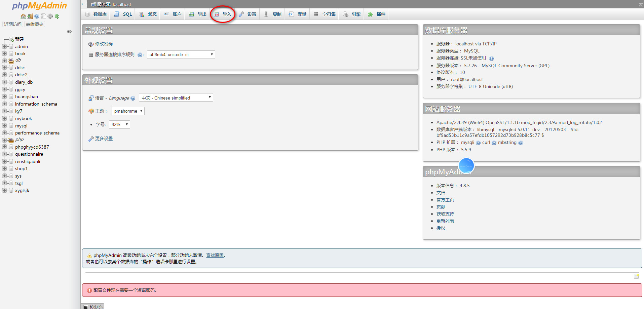The image size is (644, 309).
Task: Click the php group icon in the tree
Action: [x=11, y=140]
